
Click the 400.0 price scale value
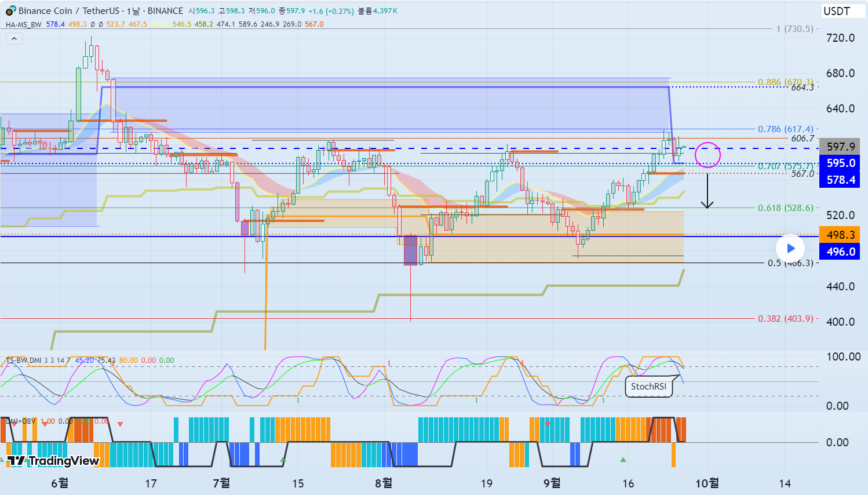[840, 322]
